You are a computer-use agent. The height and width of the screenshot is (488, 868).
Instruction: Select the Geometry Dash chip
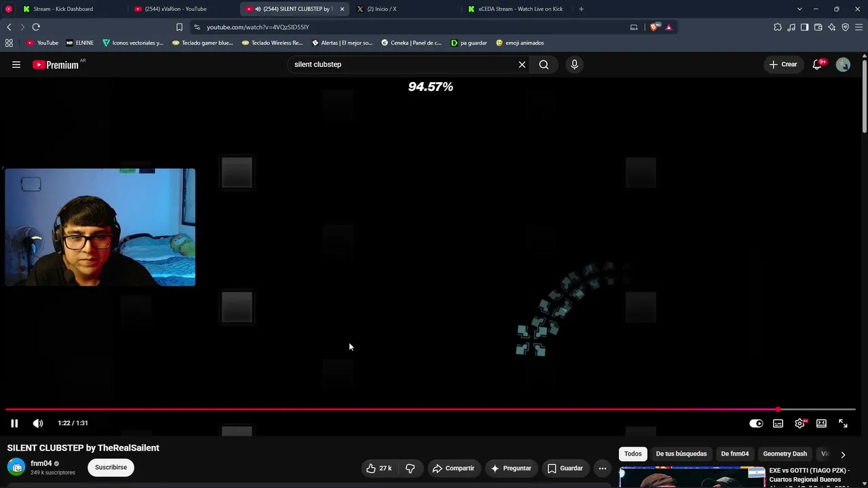point(785,453)
